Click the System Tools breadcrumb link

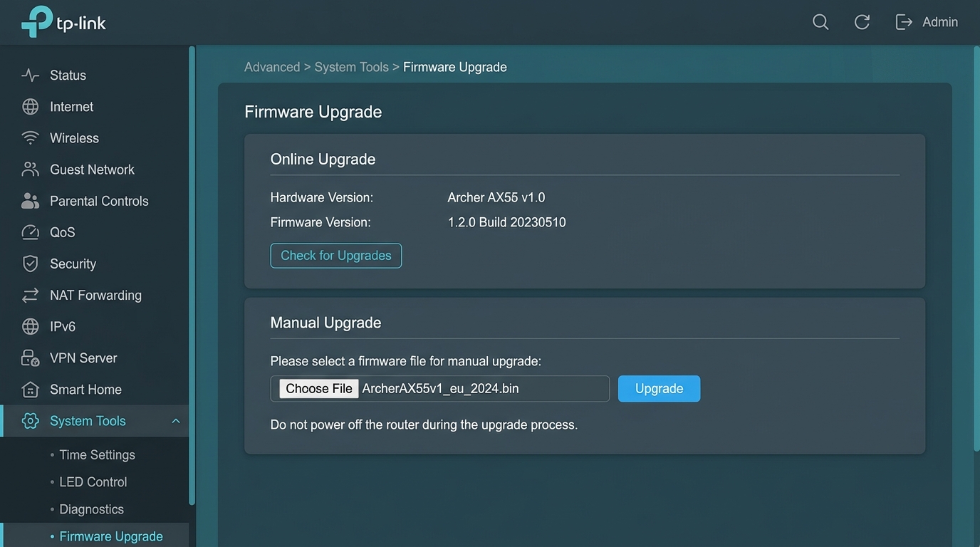click(352, 67)
